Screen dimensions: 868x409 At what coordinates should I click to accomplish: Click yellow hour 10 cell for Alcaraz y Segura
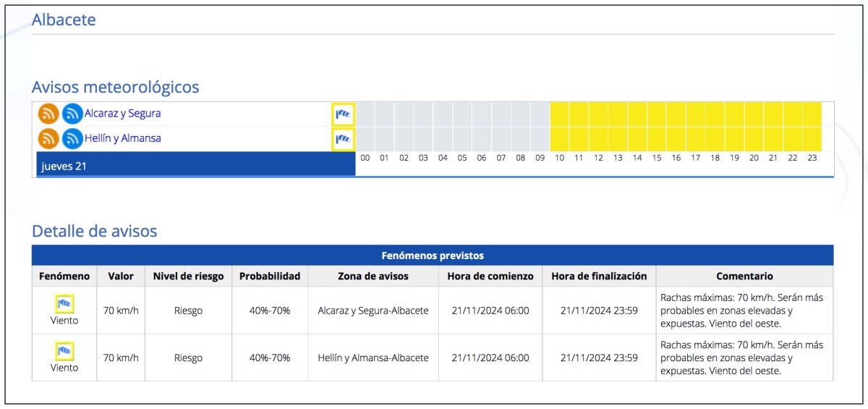560,114
